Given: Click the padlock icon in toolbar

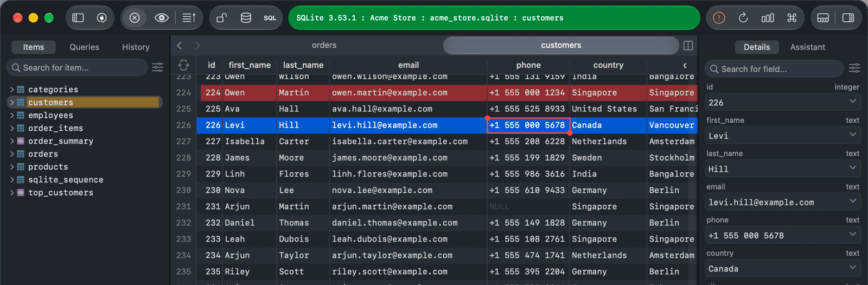Looking at the screenshot, I should (221, 18).
